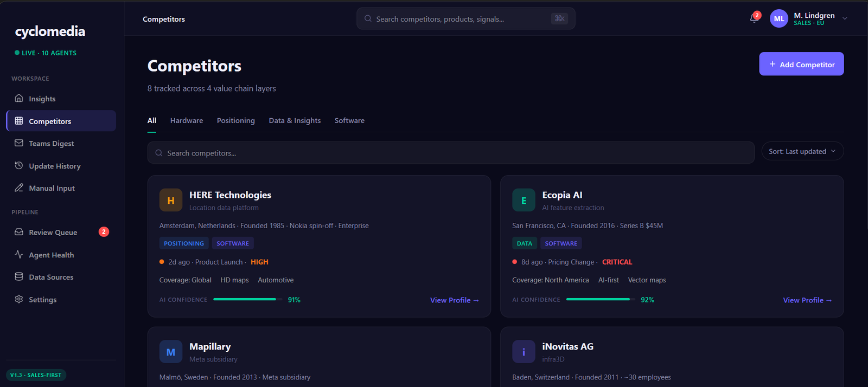Select the All tab
The image size is (868, 387).
(152, 120)
